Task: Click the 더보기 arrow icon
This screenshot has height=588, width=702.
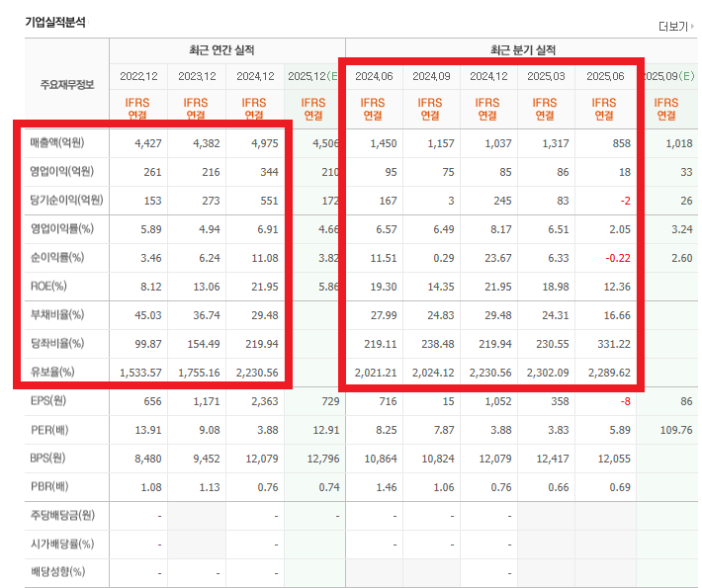Action: [692, 27]
